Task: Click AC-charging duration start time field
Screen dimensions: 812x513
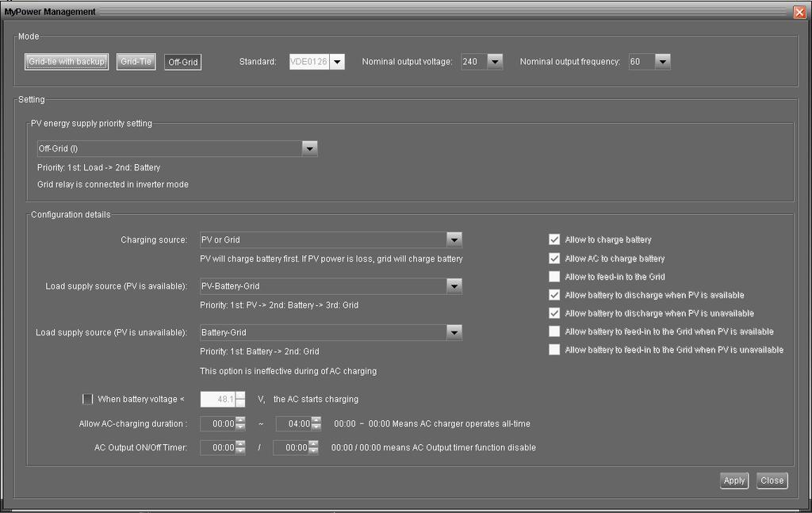Action: pyautogui.click(x=218, y=423)
